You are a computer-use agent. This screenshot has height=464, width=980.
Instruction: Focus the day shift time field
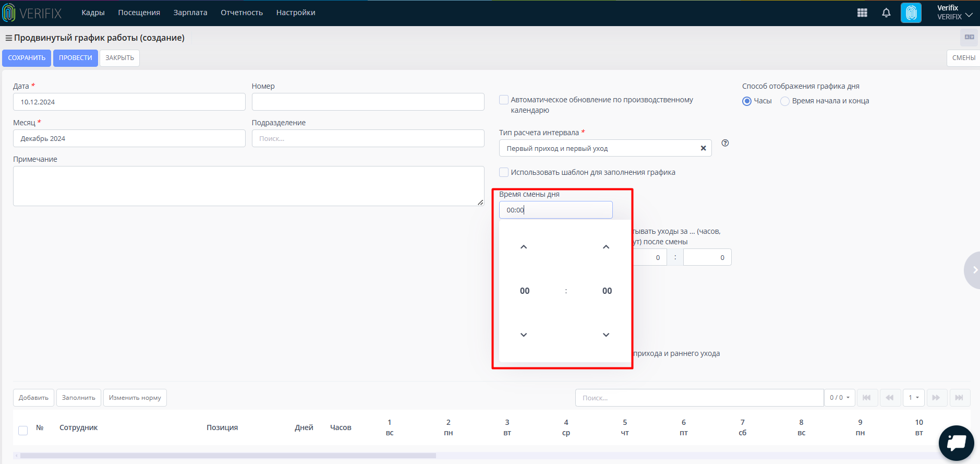(556, 210)
